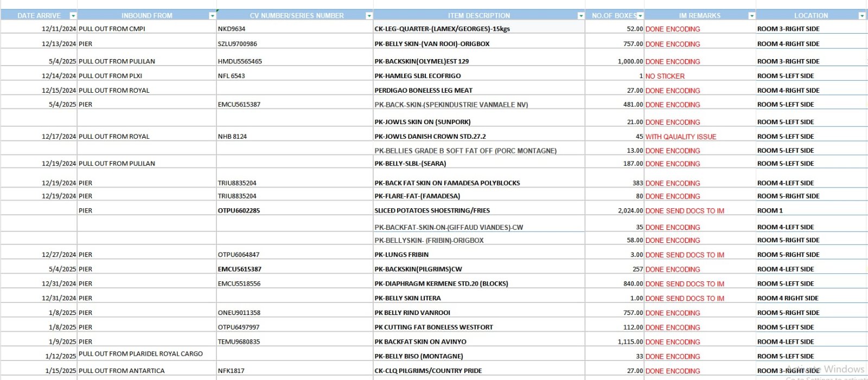Open the CV NUMBER/SERIES NUMBER filter dropdown
868x380 pixels.
point(369,16)
